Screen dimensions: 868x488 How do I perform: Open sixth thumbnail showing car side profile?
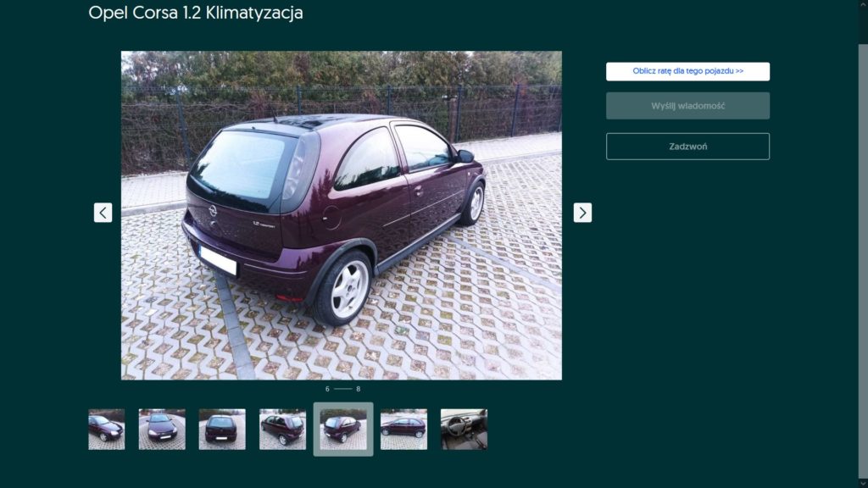[x=403, y=430]
